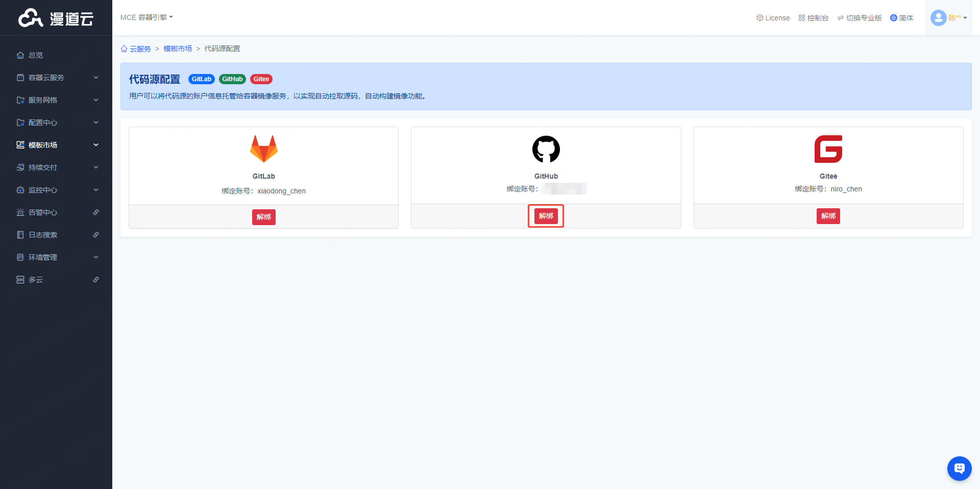Open 总览 in the sidebar
Image resolution: width=980 pixels, height=489 pixels.
click(x=36, y=55)
